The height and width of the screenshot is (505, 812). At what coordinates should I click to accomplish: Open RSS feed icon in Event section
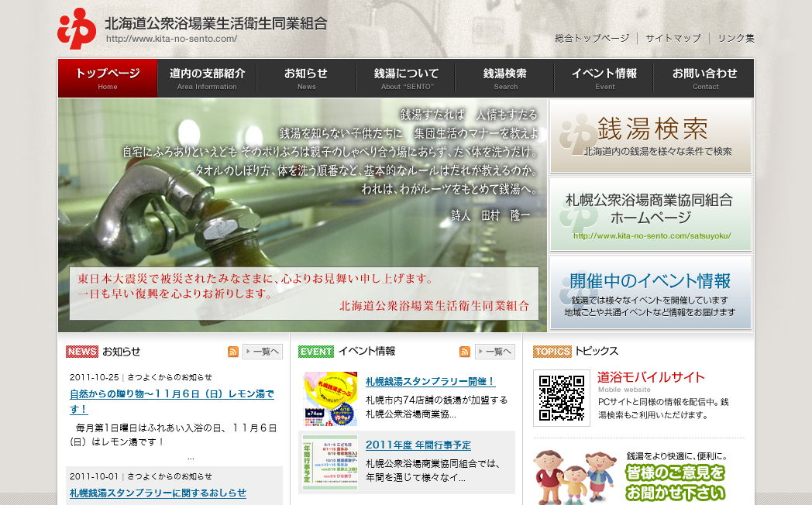click(x=465, y=352)
